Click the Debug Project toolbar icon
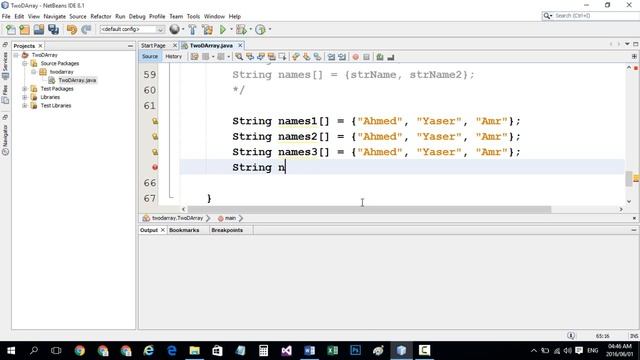This screenshot has width=640, height=360. (x=241, y=29)
